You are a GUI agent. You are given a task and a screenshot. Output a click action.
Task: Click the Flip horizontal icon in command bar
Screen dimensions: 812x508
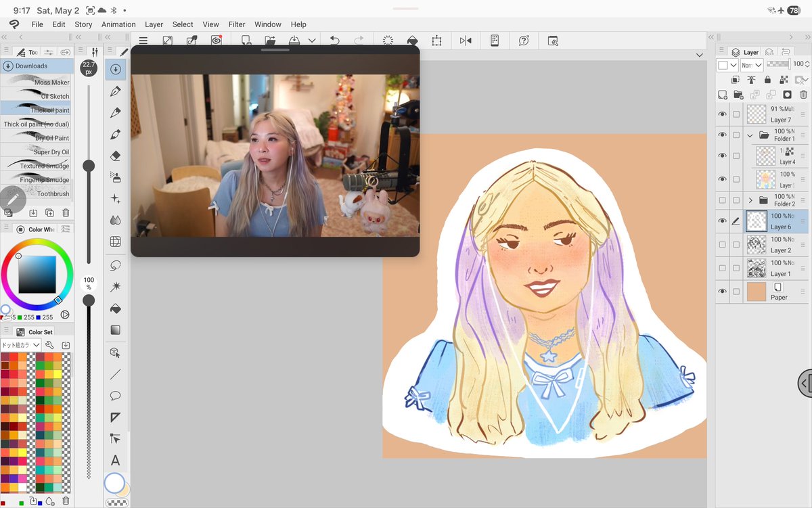click(x=466, y=41)
